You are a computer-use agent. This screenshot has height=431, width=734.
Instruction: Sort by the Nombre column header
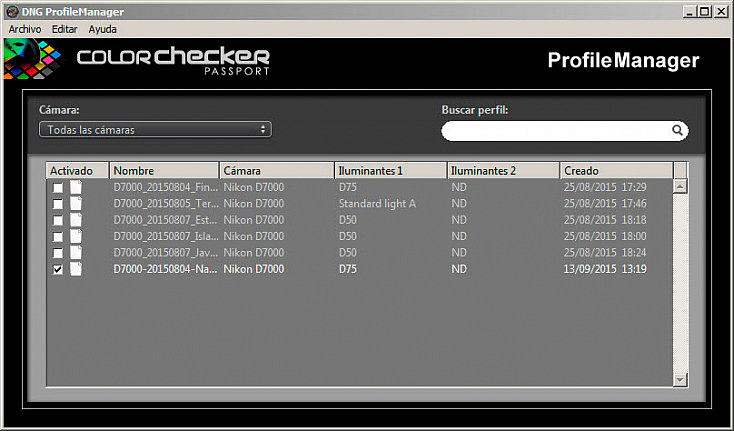(164, 171)
